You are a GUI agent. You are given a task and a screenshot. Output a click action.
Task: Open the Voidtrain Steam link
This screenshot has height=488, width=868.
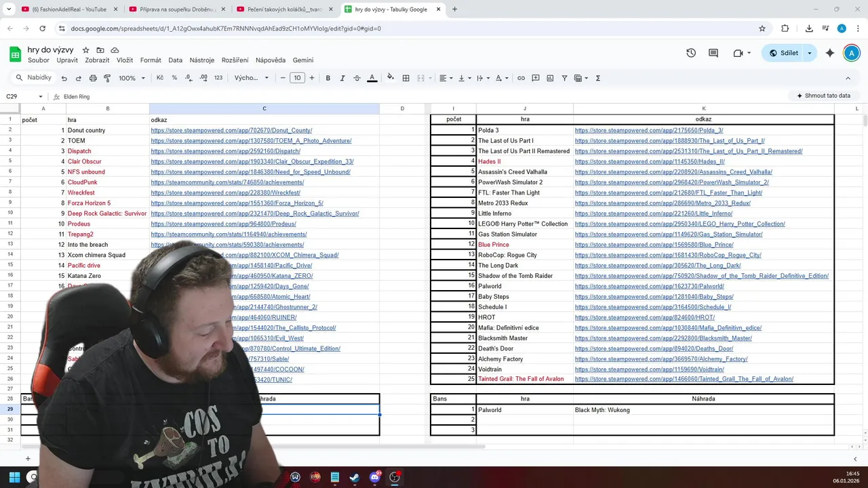(x=650, y=369)
